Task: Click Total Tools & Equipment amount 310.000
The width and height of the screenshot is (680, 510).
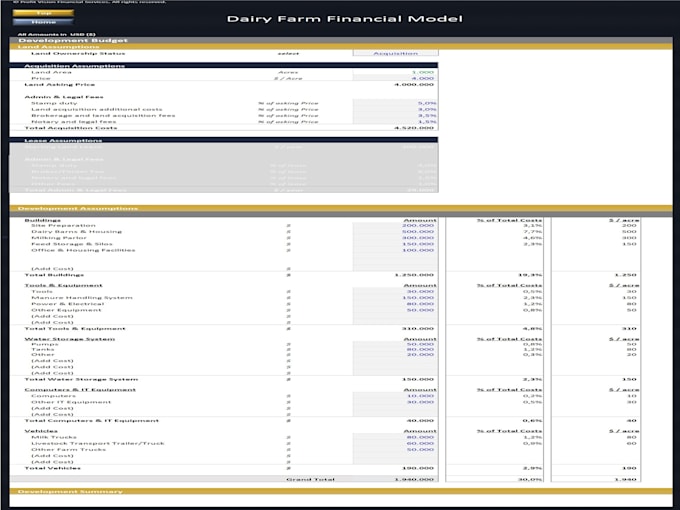Action: pyautogui.click(x=418, y=329)
